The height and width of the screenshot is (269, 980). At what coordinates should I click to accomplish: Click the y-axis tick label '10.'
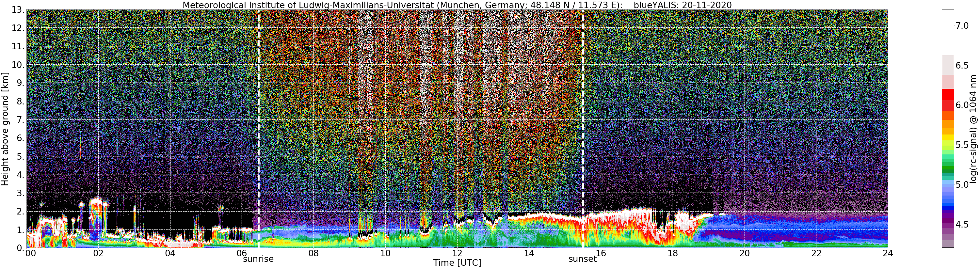(x=18, y=65)
